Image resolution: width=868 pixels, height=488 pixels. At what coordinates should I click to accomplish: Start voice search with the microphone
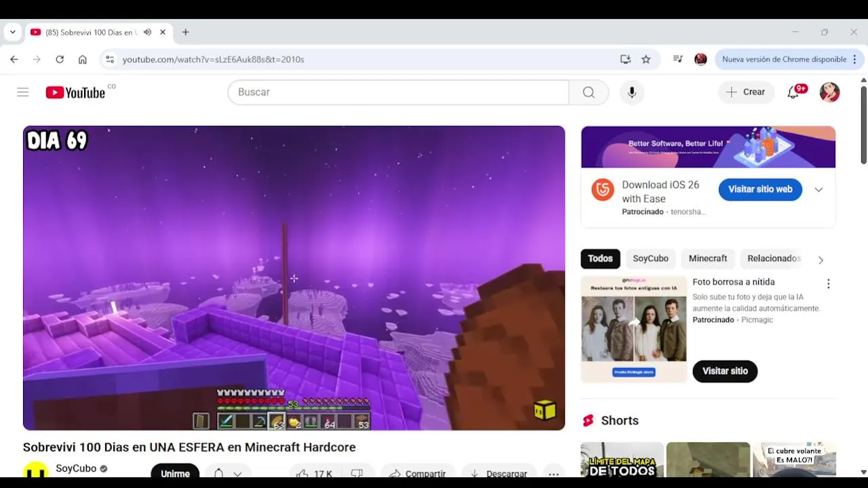tap(632, 92)
